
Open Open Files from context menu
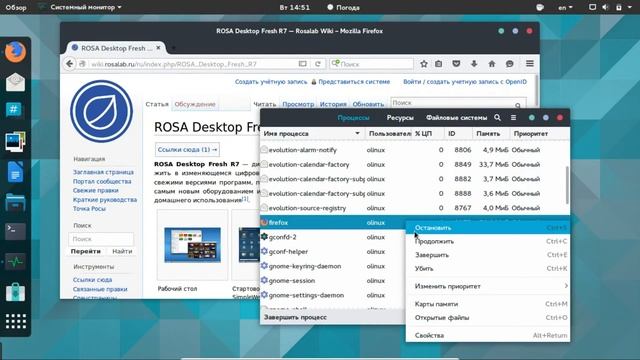point(488,318)
